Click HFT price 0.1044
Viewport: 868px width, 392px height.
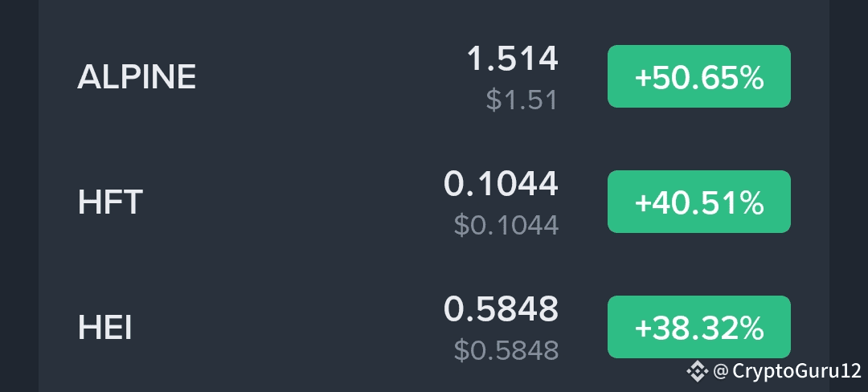pyautogui.click(x=501, y=184)
